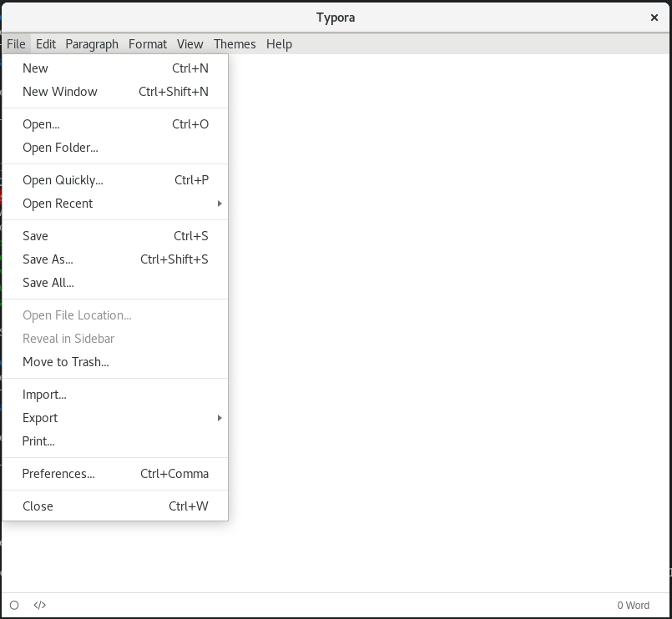Choose Open Quickly... menu entry
This screenshot has height=619, width=672.
coord(115,180)
